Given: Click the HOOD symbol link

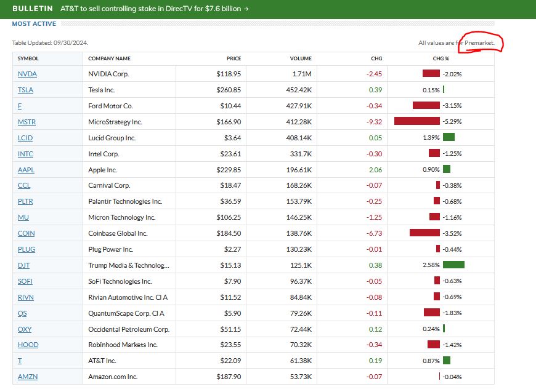Looking at the screenshot, I should pos(28,345).
